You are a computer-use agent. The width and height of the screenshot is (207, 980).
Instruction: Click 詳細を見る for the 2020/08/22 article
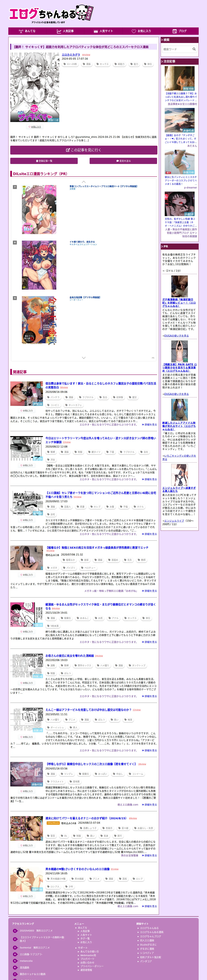149,479
